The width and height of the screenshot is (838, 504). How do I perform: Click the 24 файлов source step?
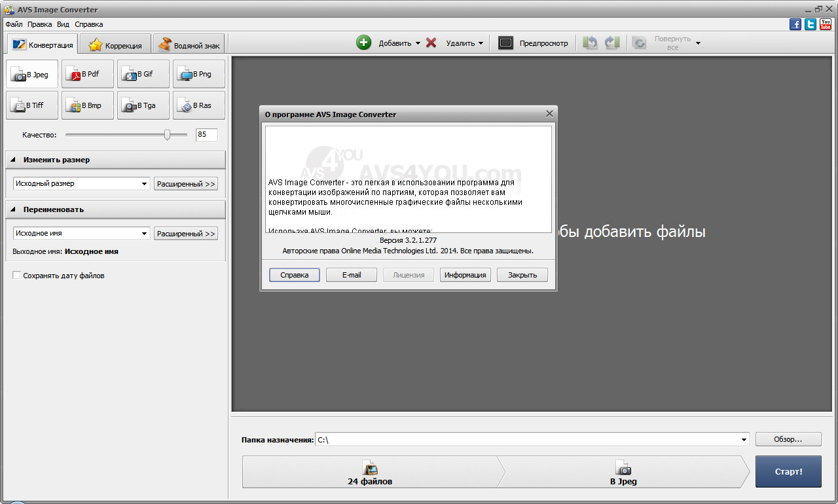click(370, 472)
